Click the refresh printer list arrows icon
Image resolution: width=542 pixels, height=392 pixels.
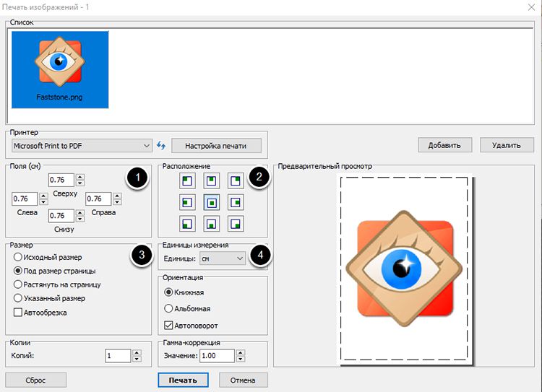pos(161,145)
